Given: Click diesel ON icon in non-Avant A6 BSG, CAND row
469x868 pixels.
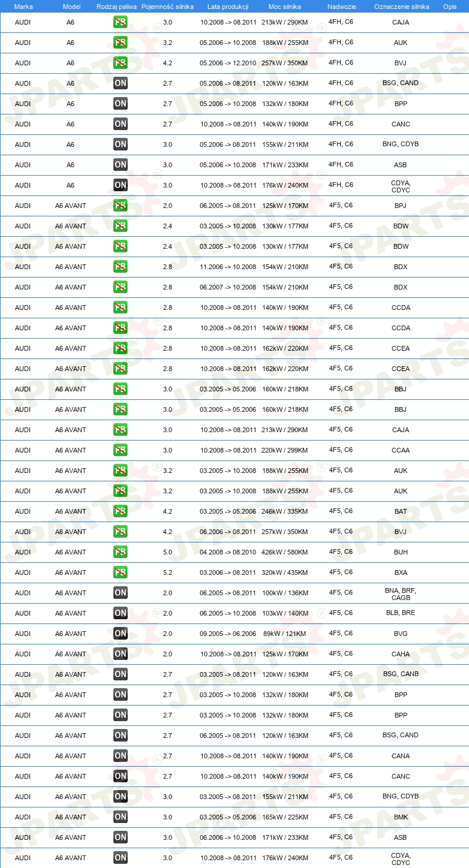Looking at the screenshot, I should (121, 84).
